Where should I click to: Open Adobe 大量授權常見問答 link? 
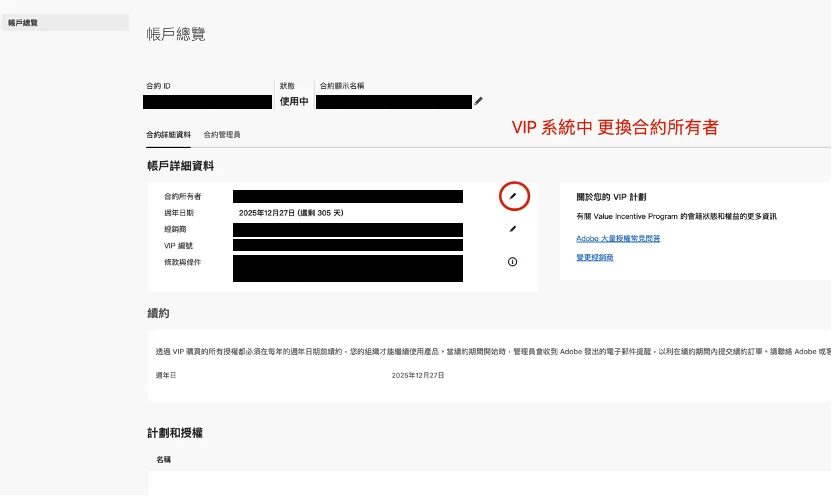tap(618, 239)
